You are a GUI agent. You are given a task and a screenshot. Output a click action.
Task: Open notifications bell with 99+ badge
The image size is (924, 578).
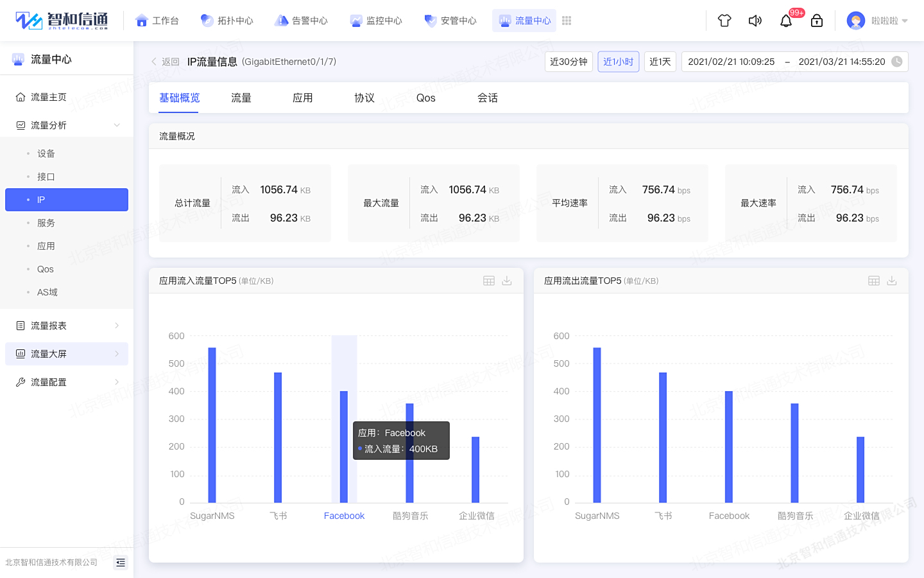786,21
